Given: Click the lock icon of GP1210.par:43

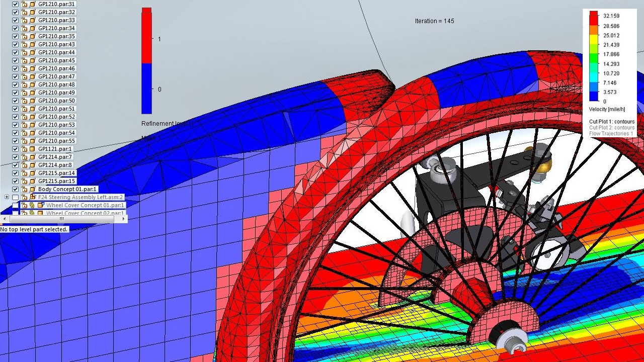Looking at the screenshot, I should [x=24, y=44].
